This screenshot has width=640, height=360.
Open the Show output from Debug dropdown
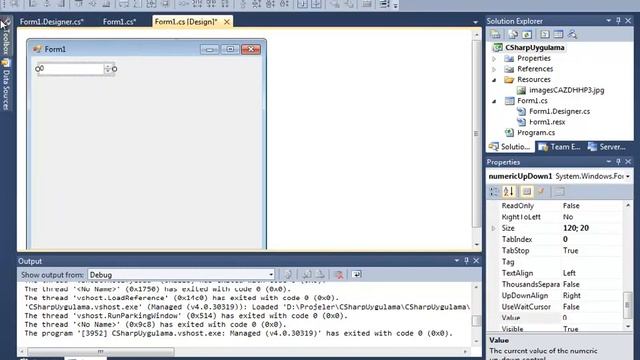click(x=271, y=275)
